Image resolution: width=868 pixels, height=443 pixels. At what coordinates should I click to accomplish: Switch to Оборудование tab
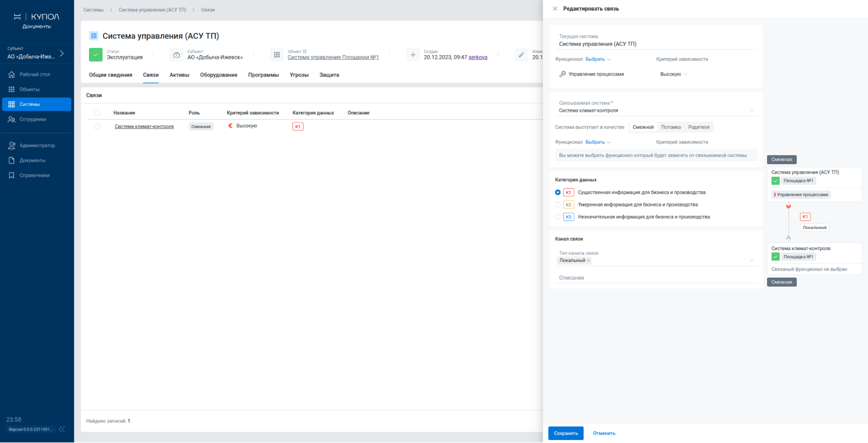pyautogui.click(x=219, y=75)
